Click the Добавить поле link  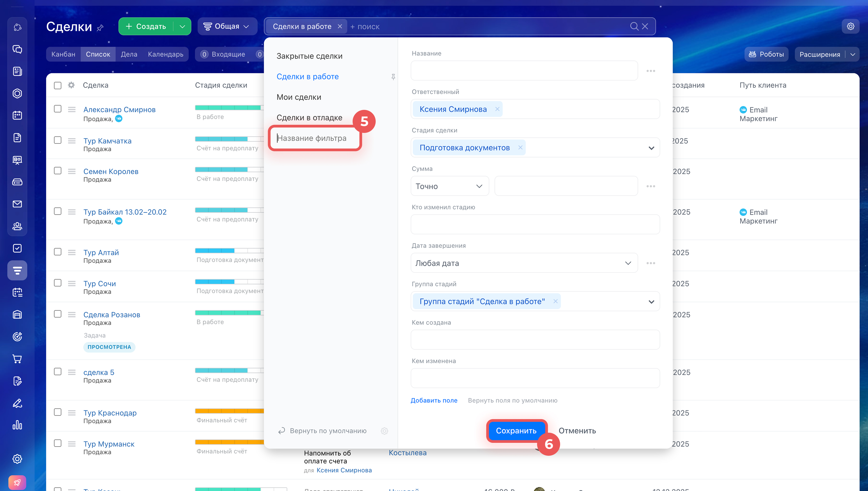[x=434, y=400]
